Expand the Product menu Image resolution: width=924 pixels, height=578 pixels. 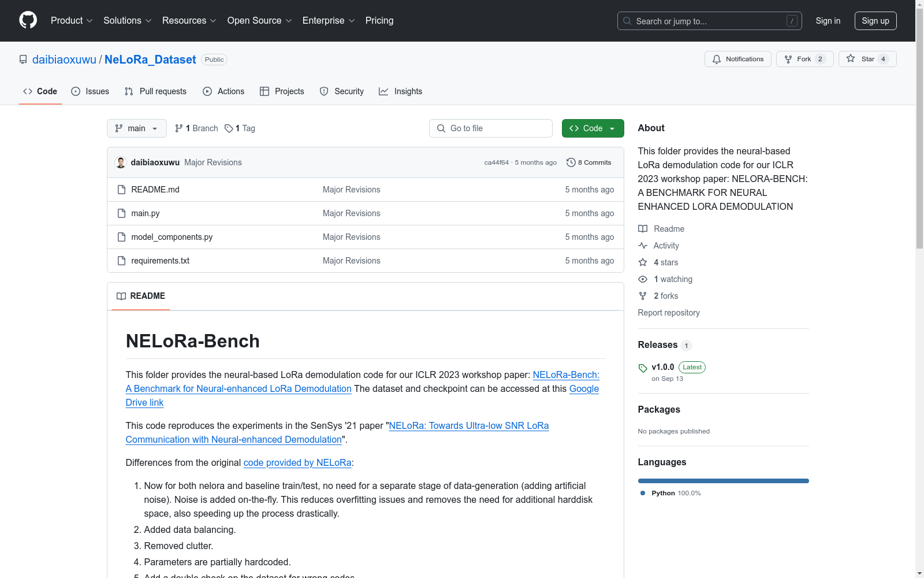[x=72, y=21]
